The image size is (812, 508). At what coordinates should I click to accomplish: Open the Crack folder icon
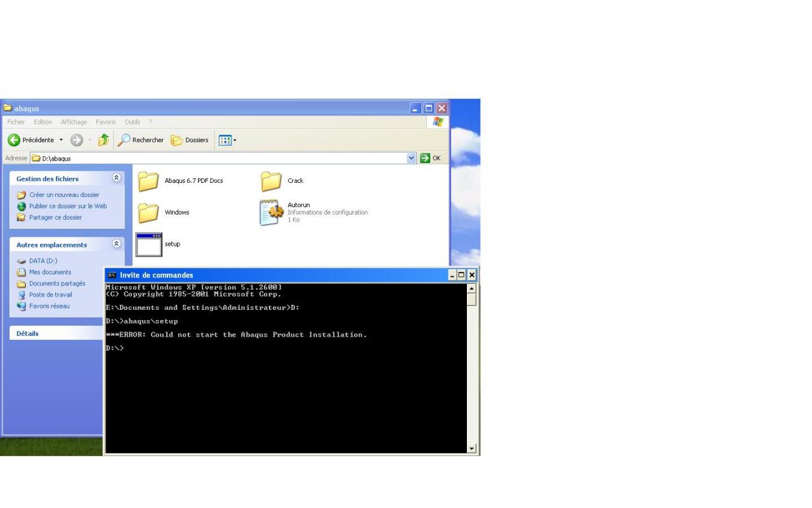[271, 181]
